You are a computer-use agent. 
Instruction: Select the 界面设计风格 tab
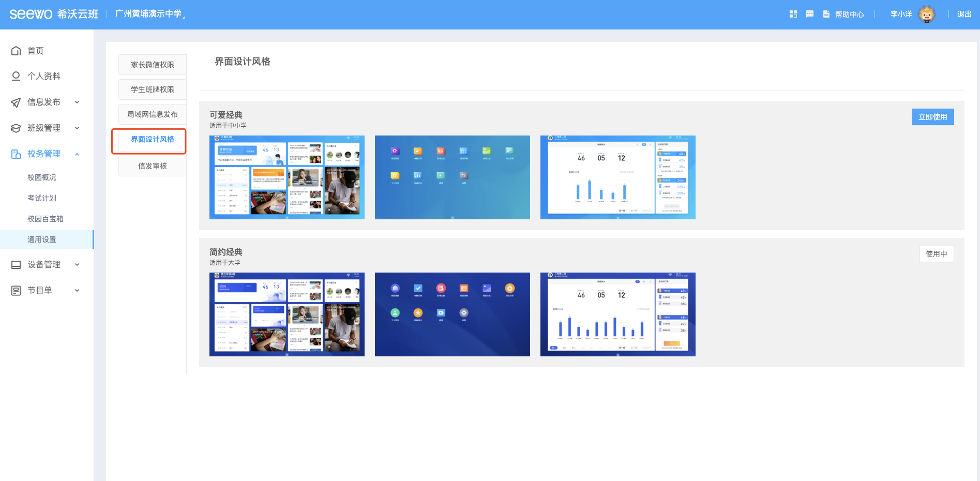(x=153, y=140)
